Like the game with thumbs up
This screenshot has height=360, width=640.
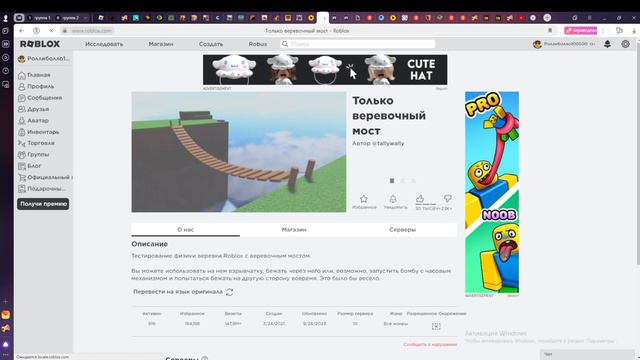click(420, 199)
